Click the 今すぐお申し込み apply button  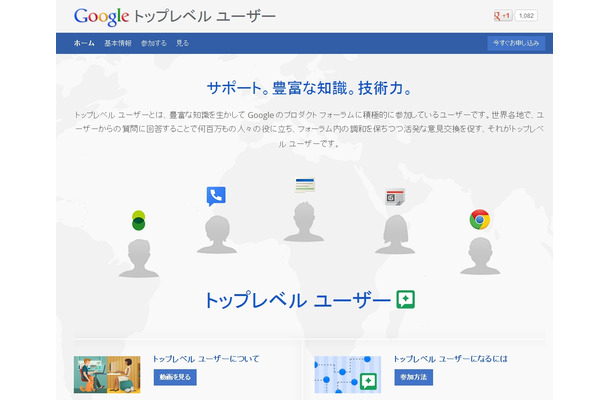tap(516, 43)
